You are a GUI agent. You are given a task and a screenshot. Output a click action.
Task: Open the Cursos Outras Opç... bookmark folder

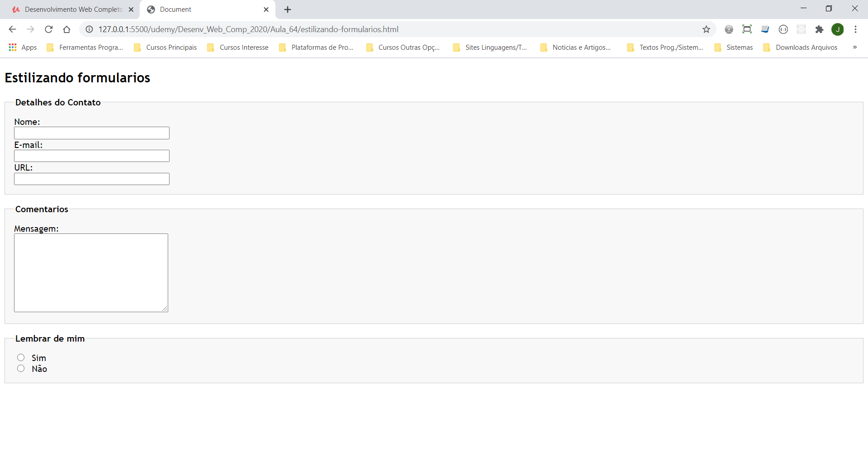pyautogui.click(x=403, y=48)
